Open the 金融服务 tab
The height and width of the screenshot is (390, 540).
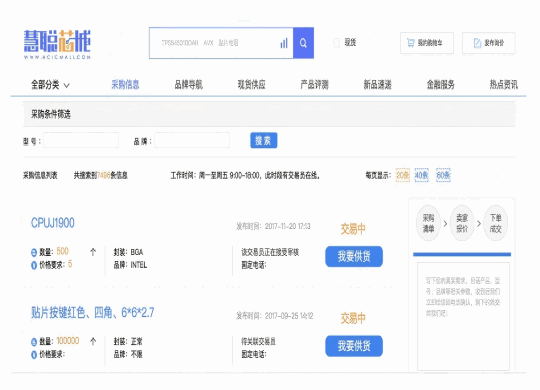(440, 85)
